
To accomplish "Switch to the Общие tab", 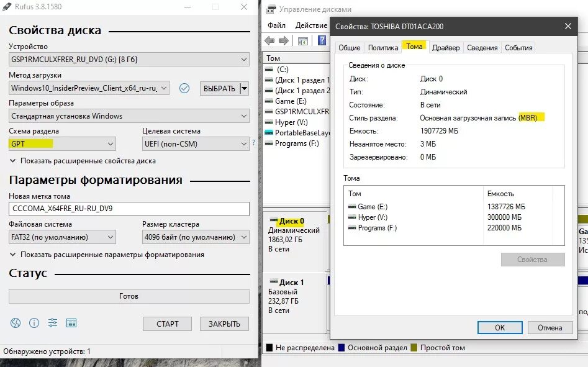I will pyautogui.click(x=349, y=48).
